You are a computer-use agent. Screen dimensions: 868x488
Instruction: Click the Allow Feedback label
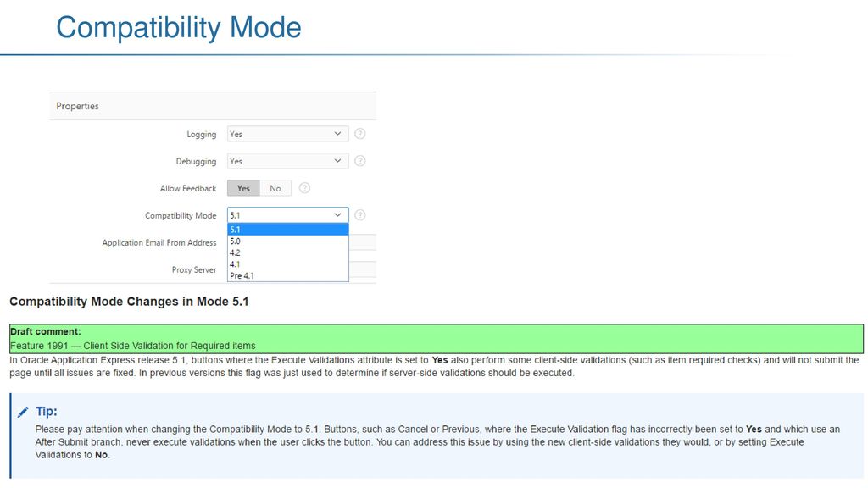188,189
